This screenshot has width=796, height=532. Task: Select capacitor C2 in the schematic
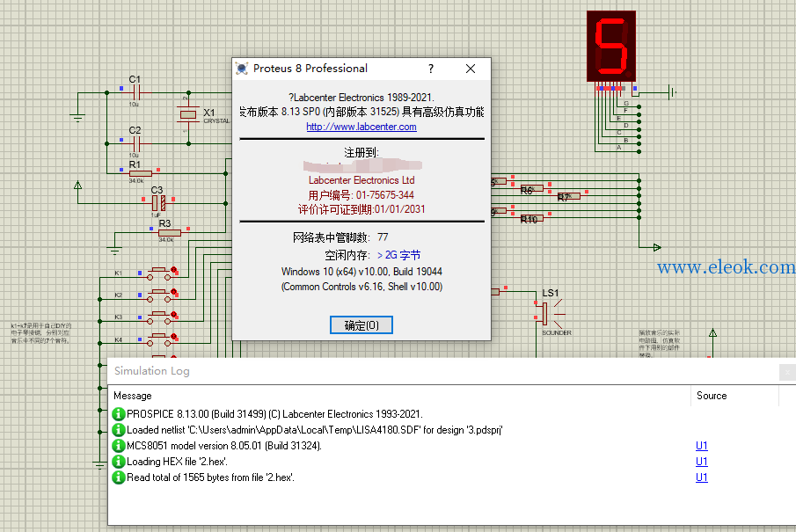136,143
